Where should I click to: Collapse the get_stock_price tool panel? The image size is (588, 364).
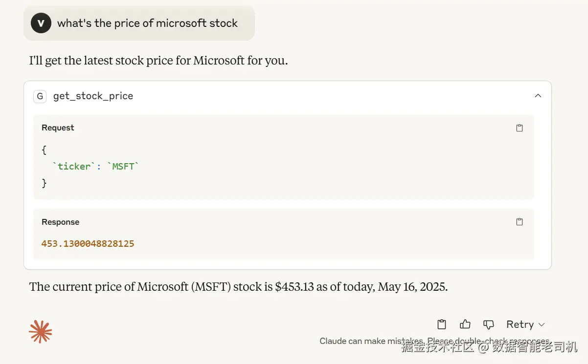[538, 96]
